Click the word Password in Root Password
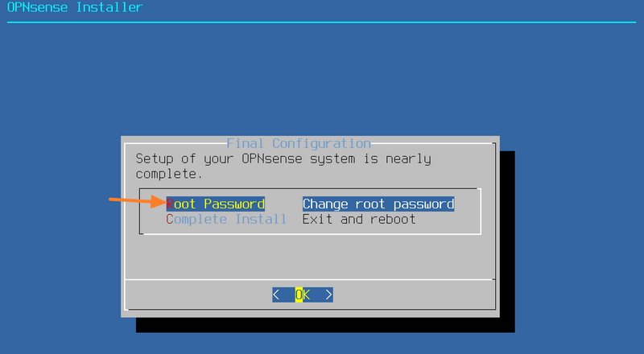Image resolution: width=644 pixels, height=354 pixels. click(x=234, y=204)
